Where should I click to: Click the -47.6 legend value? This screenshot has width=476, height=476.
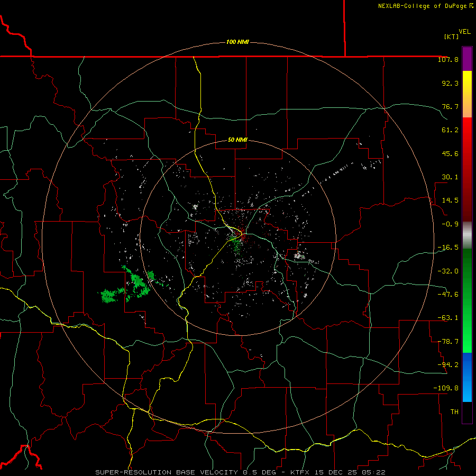(448, 294)
